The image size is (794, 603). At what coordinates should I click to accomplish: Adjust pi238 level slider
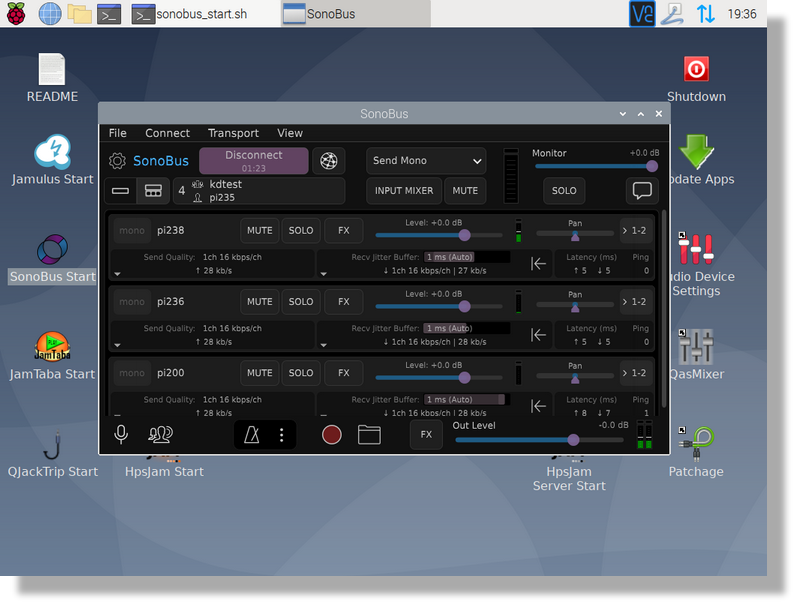tap(439, 235)
